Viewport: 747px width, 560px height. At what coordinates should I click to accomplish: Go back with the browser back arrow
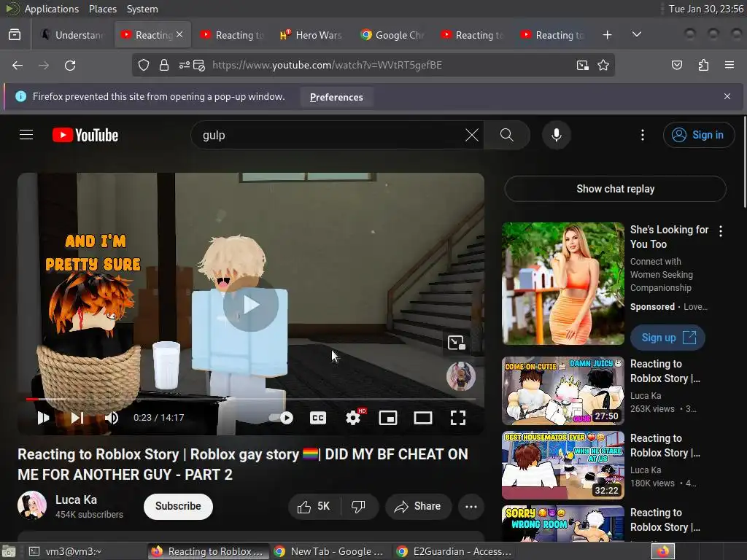18,65
